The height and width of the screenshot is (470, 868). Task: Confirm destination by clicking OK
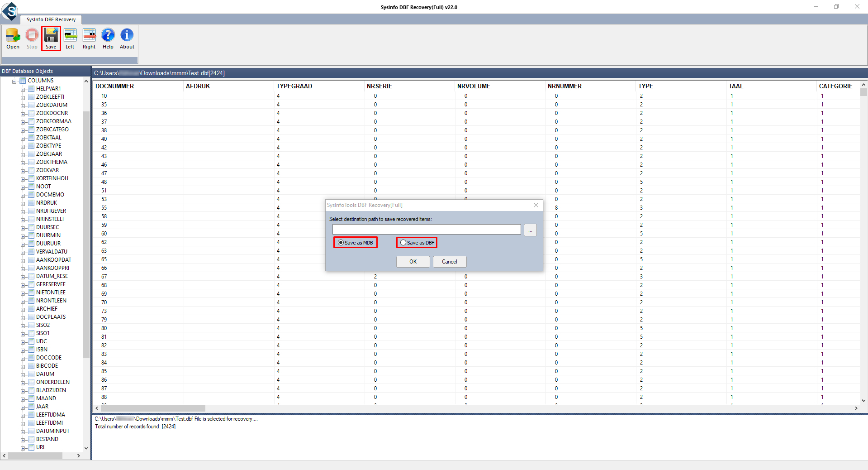(413, 261)
